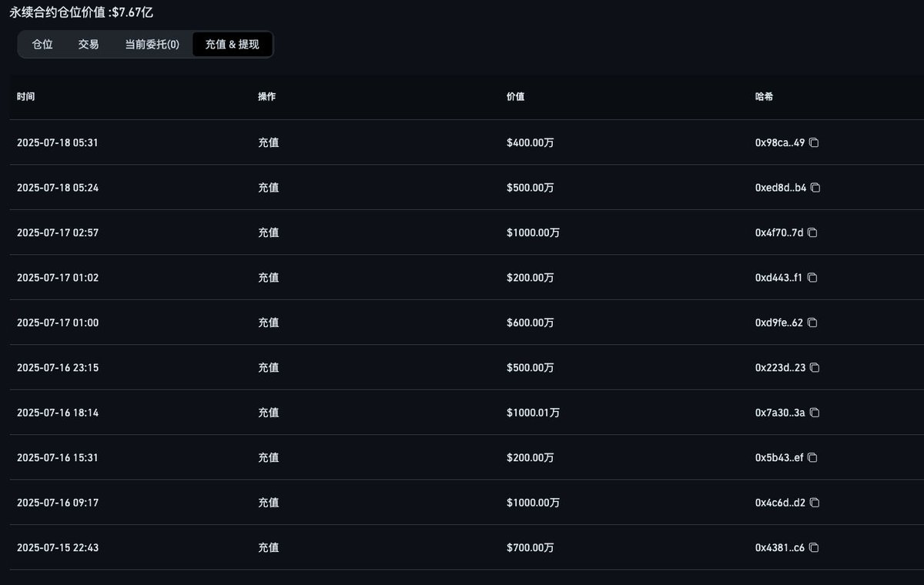Select the 充值 & 提现 tab
924x585 pixels.
[x=233, y=45]
